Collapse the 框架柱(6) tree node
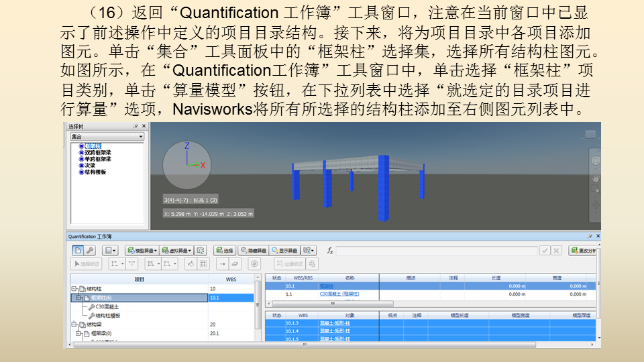 [x=78, y=298]
